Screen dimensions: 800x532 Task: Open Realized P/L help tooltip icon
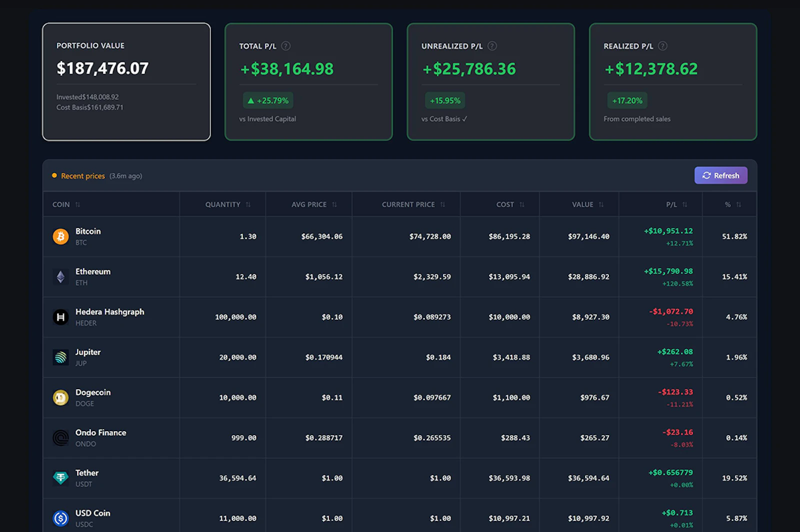click(x=662, y=46)
